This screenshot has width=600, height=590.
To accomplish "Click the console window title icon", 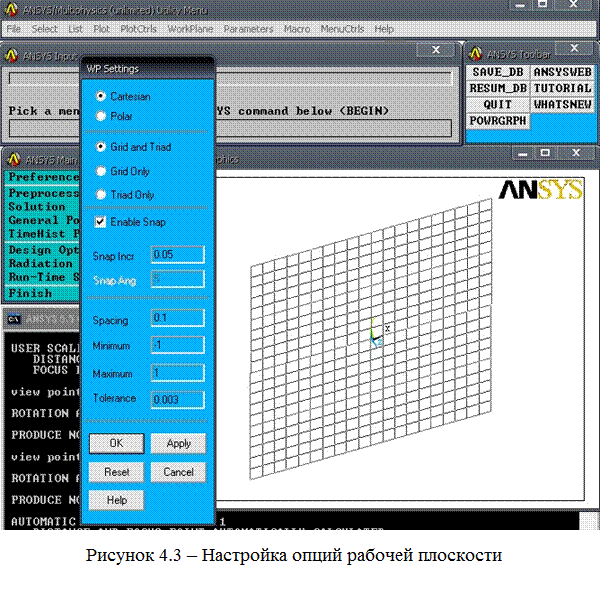I will 14,319.
